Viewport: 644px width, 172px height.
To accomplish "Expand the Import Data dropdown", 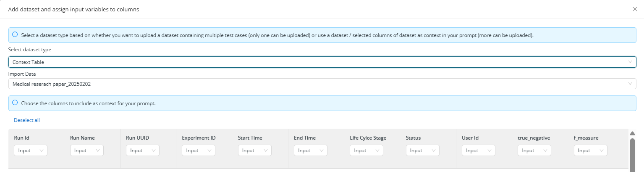I will point(322,84).
